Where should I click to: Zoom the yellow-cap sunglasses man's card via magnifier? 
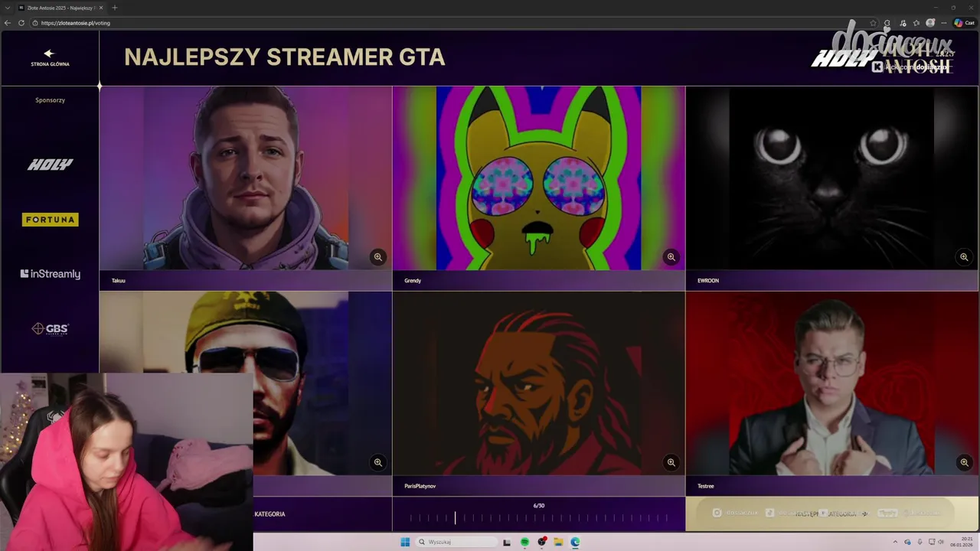tap(378, 462)
